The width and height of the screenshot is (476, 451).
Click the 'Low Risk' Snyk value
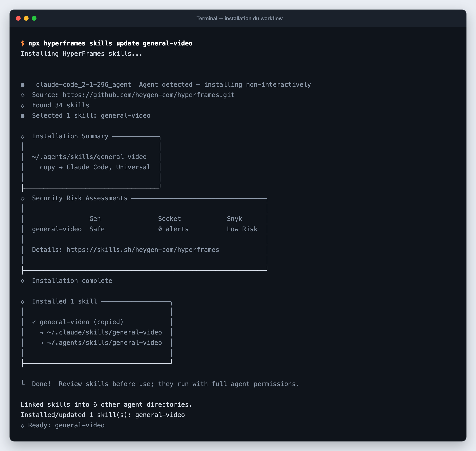242,229
